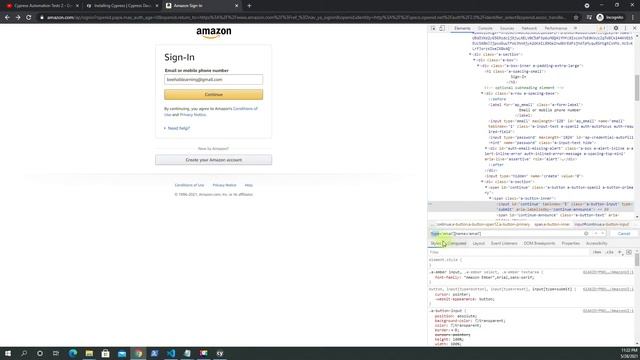Toggle the :hov element state button
The height and width of the screenshot is (360, 640).
pyautogui.click(x=597, y=252)
